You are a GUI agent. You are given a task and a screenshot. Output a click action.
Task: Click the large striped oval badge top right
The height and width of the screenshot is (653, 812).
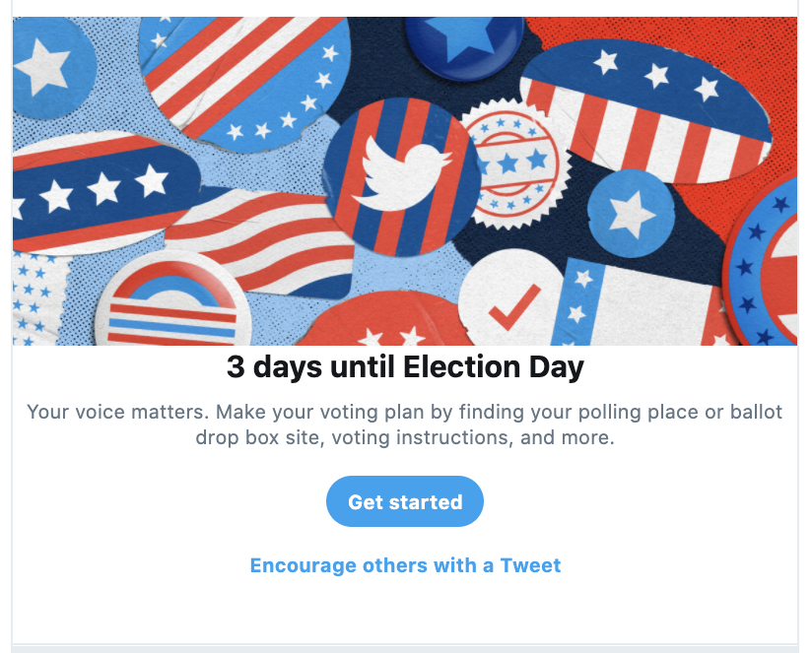tap(645, 110)
